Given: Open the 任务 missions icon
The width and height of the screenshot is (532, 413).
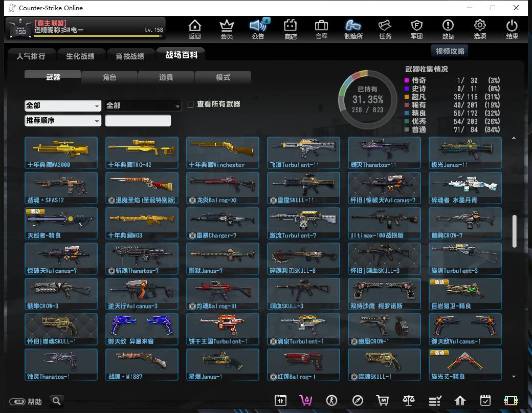Looking at the screenshot, I should (x=385, y=29).
